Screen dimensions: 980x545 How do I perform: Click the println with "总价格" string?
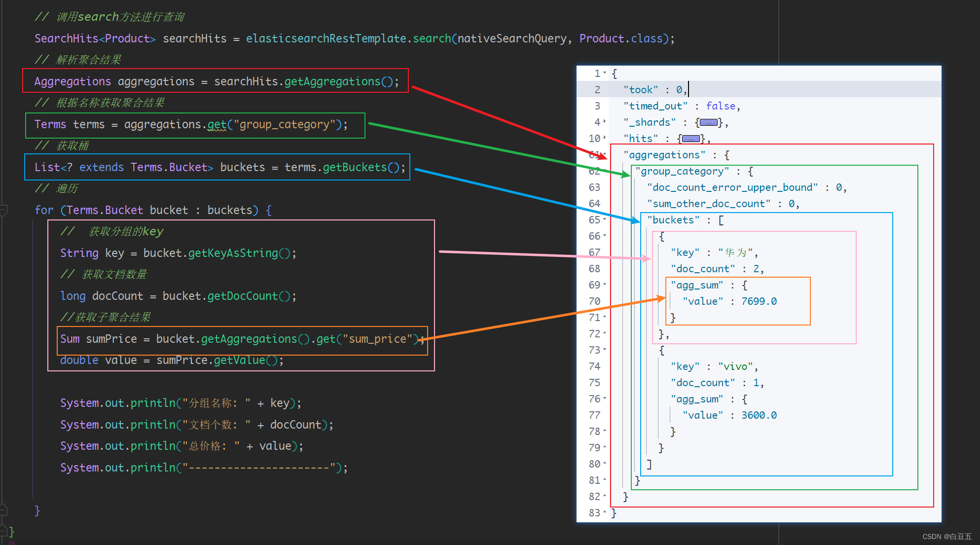[x=181, y=446]
